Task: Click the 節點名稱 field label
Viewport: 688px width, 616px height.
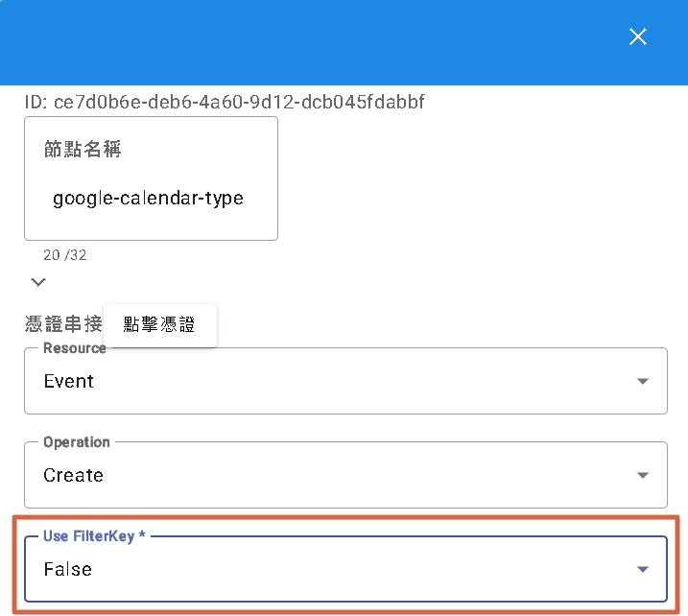Action: pos(83,149)
